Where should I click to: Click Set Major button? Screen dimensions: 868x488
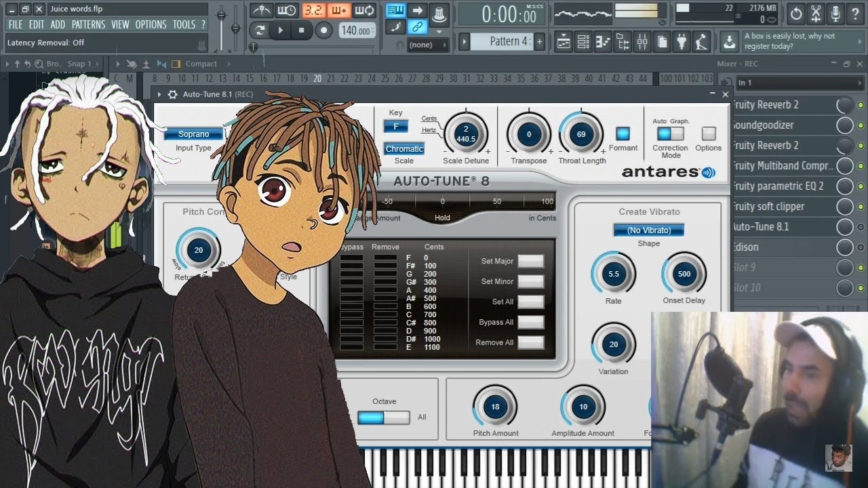pos(531,261)
